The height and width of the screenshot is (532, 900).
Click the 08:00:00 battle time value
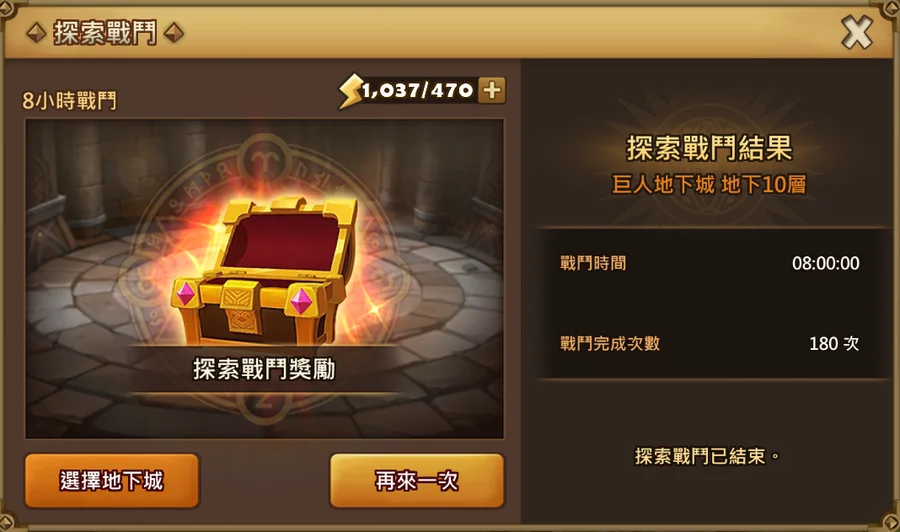826,263
